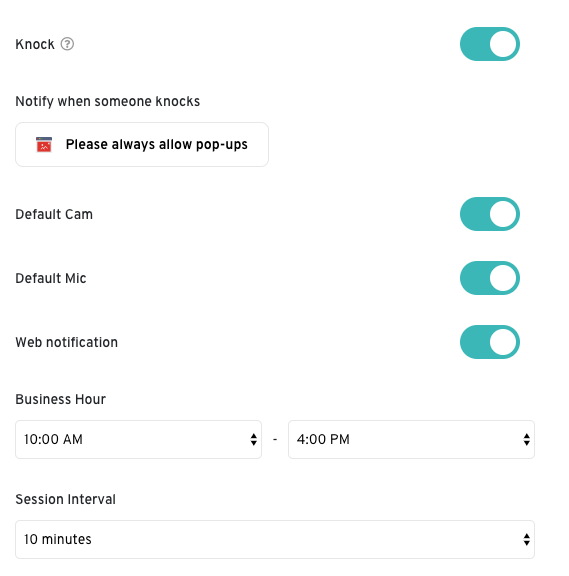This screenshot has width=569, height=576.
Task: Turn off the Default Cam switch
Action: click(x=490, y=214)
